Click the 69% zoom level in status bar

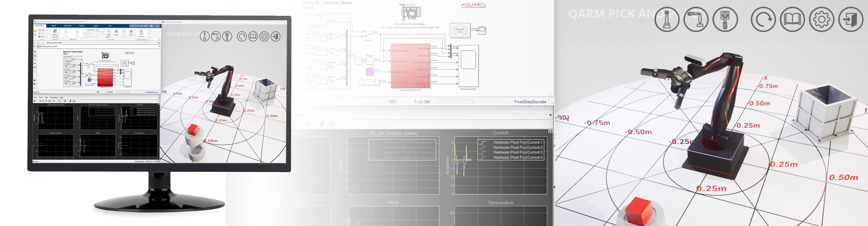click(x=392, y=102)
